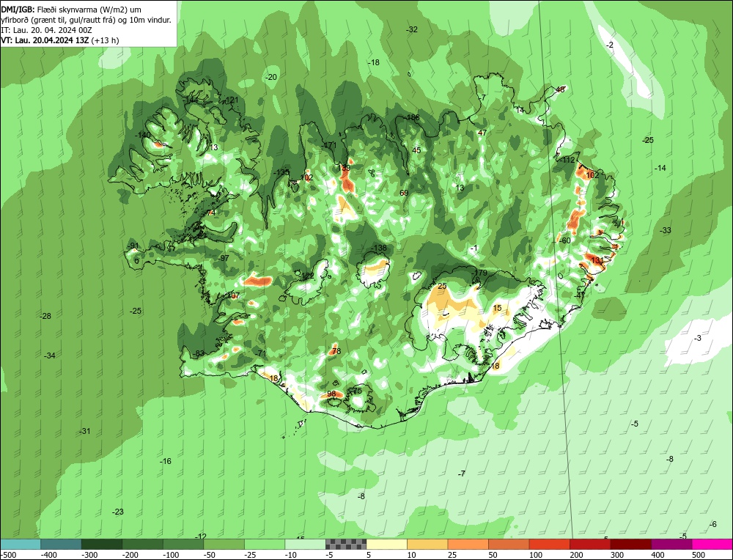Click the maroon legend swatch right of 300
The width and height of the screenshot is (733, 560).
(x=630, y=544)
